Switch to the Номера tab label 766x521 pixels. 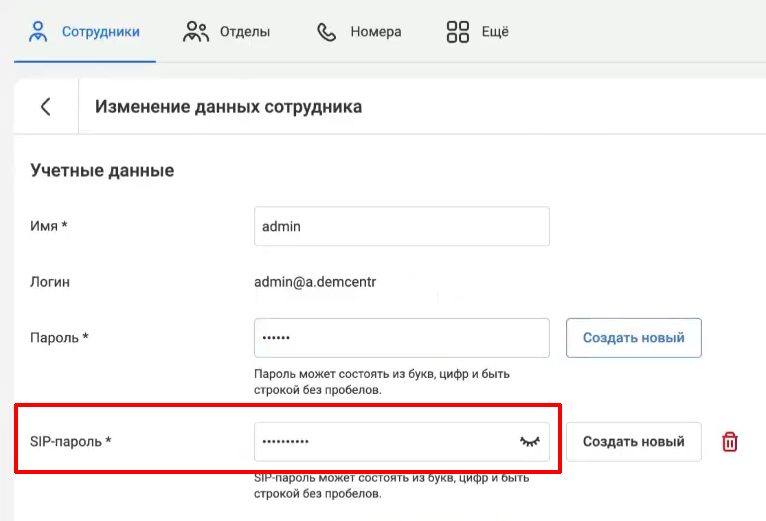click(x=376, y=31)
